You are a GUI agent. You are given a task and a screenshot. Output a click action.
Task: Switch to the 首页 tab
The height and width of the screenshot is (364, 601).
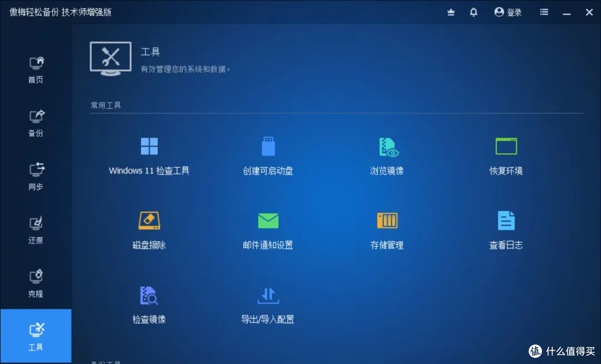tap(36, 70)
